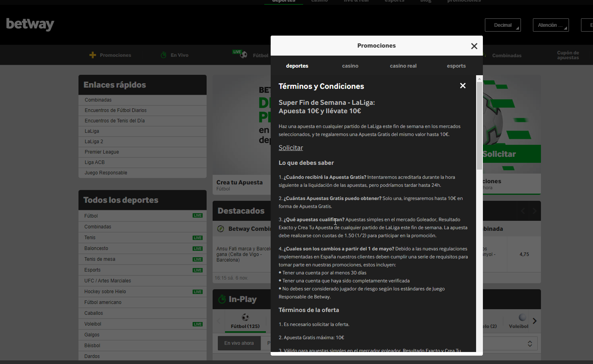Click the left arrow in Destacados header

click(x=523, y=211)
